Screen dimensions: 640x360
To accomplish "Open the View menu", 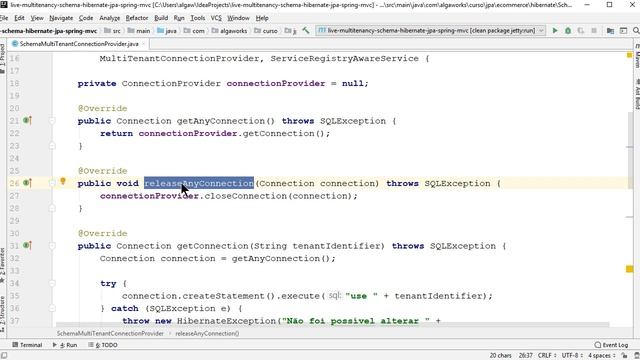I will pos(37,18).
